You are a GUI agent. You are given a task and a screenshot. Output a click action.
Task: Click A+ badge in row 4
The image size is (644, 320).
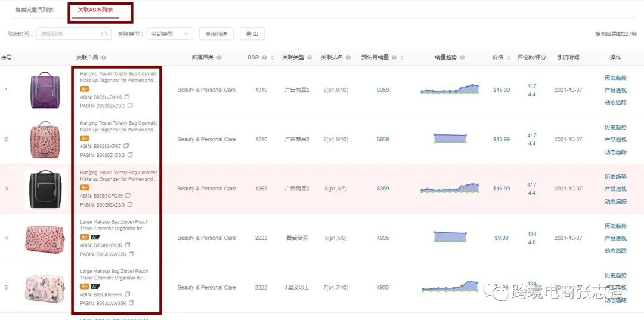click(85, 237)
